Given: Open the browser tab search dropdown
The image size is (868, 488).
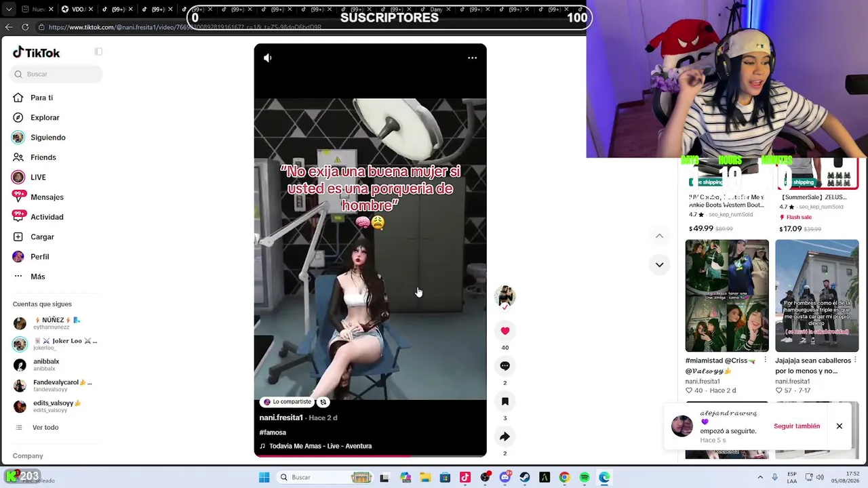Looking at the screenshot, I should point(9,9).
